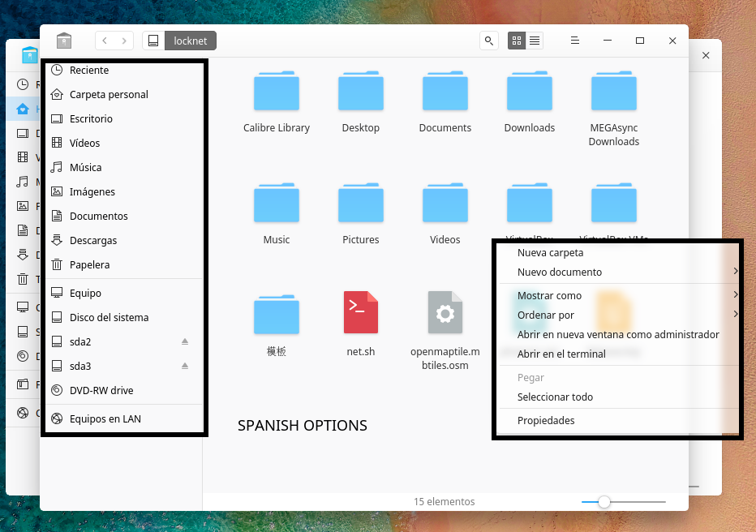Open the search magnifier button

point(489,41)
